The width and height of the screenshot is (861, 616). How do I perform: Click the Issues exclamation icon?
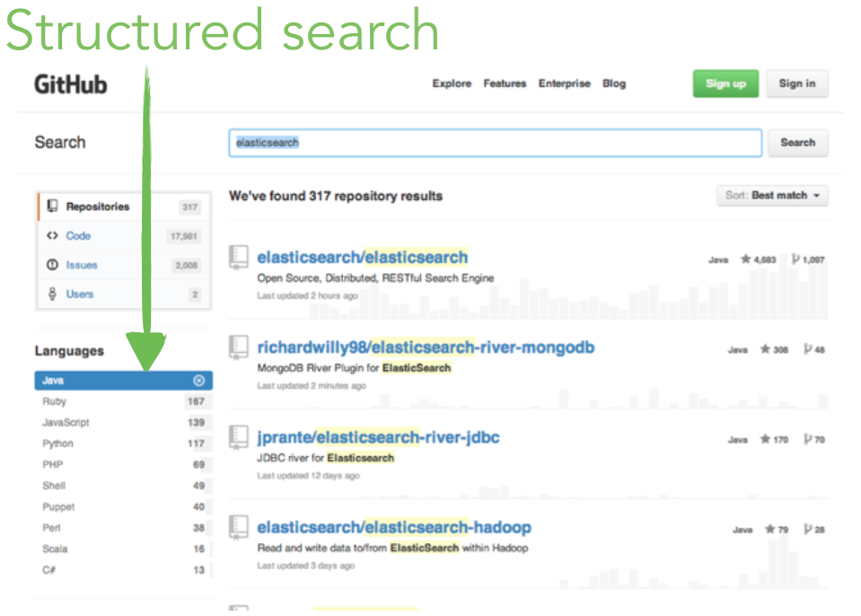[52, 265]
